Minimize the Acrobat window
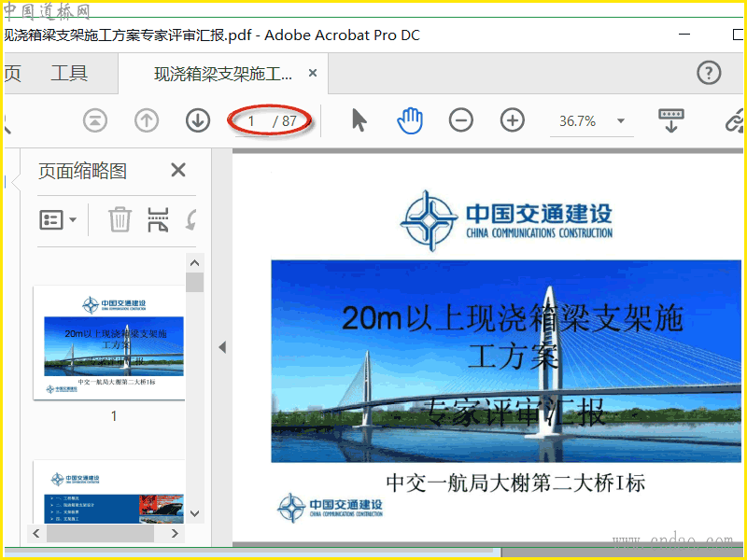This screenshot has width=747, height=560. click(x=684, y=35)
